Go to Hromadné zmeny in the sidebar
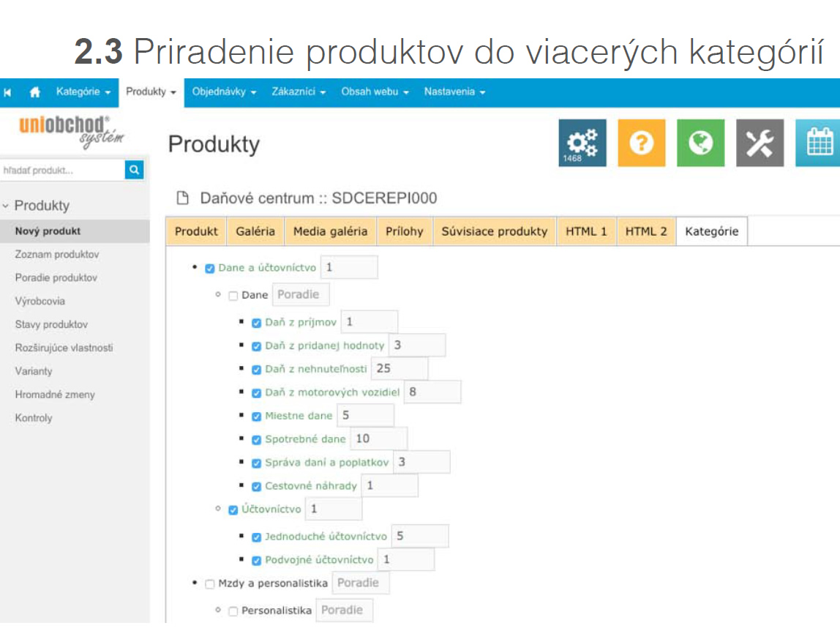Image resolution: width=840 pixels, height=631 pixels. coord(55,395)
